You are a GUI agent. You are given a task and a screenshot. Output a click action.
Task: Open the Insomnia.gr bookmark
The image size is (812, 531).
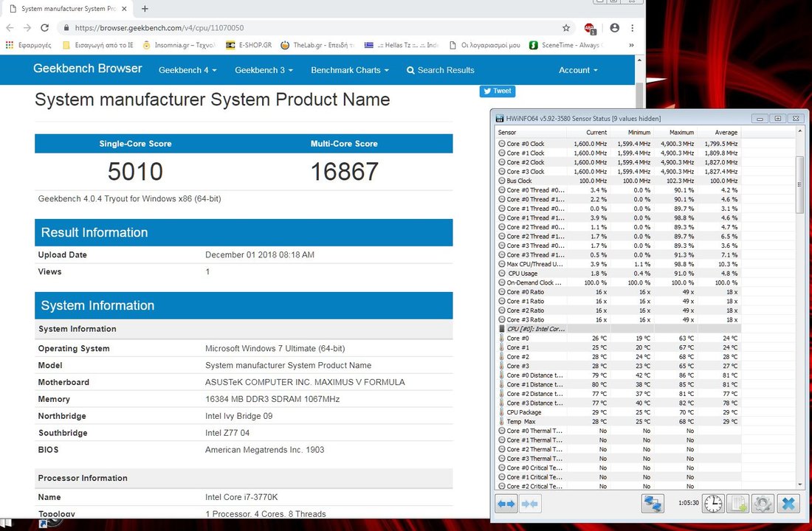click(178, 45)
